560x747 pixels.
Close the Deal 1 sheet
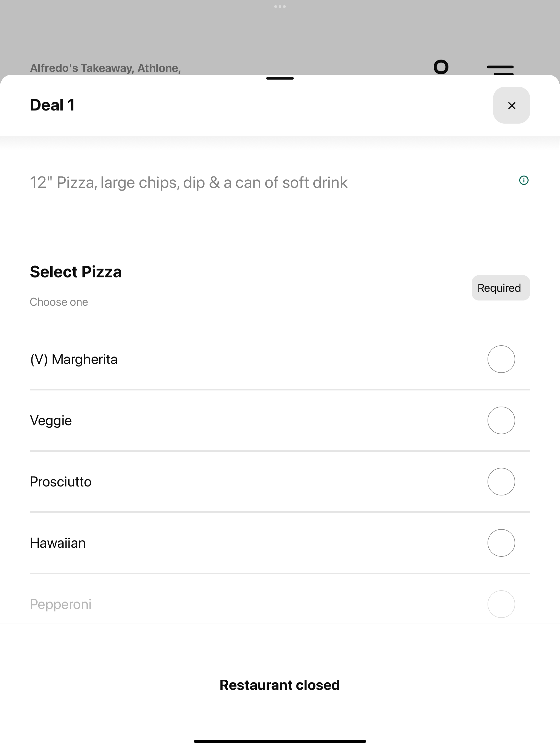click(x=511, y=105)
